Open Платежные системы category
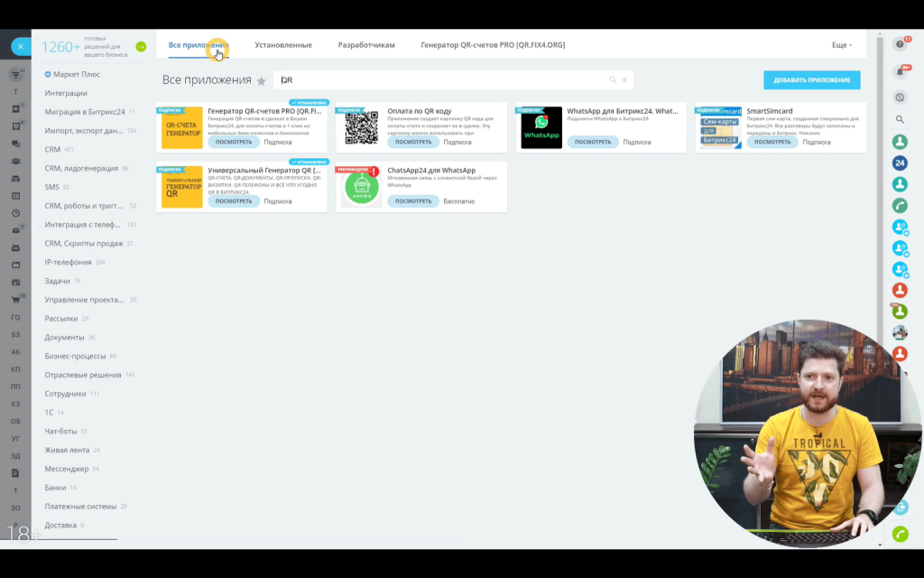 tap(80, 506)
